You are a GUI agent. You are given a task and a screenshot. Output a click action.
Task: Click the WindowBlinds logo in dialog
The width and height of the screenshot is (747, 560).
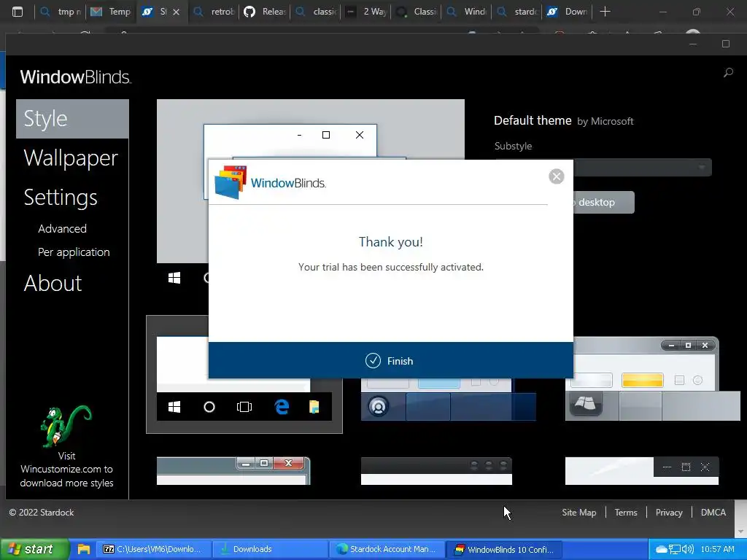(x=270, y=182)
